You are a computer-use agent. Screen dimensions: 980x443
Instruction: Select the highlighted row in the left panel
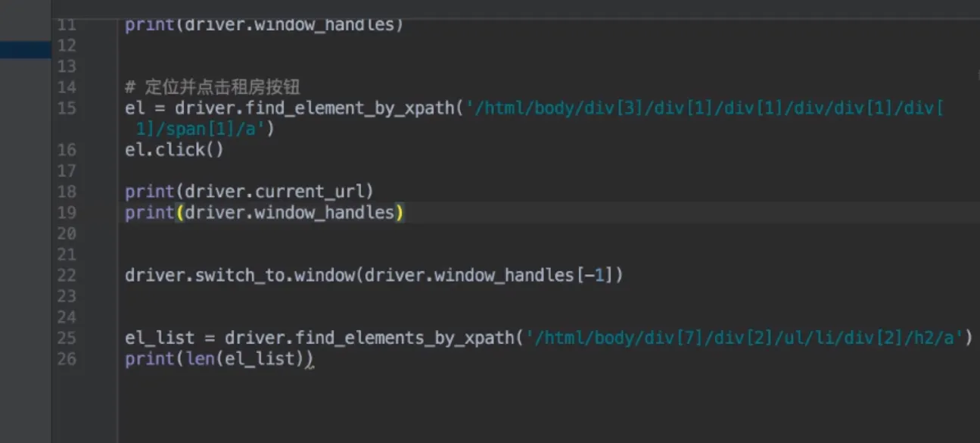coord(25,50)
